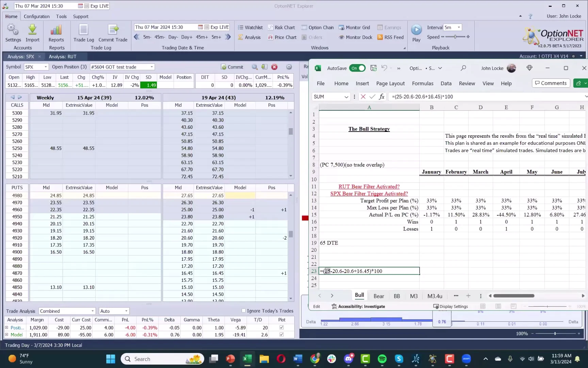588x368 pixels.
Task: Open the Excel Name Box dropdown
Action: [346, 97]
